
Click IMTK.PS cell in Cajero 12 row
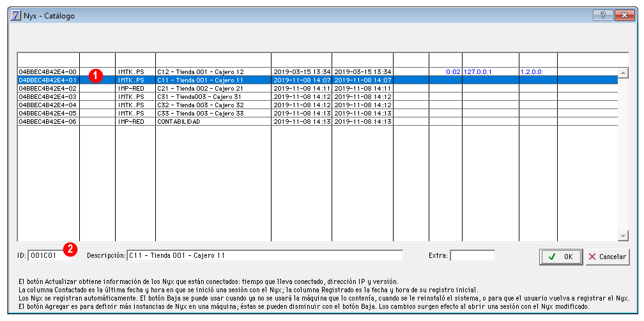(135, 72)
